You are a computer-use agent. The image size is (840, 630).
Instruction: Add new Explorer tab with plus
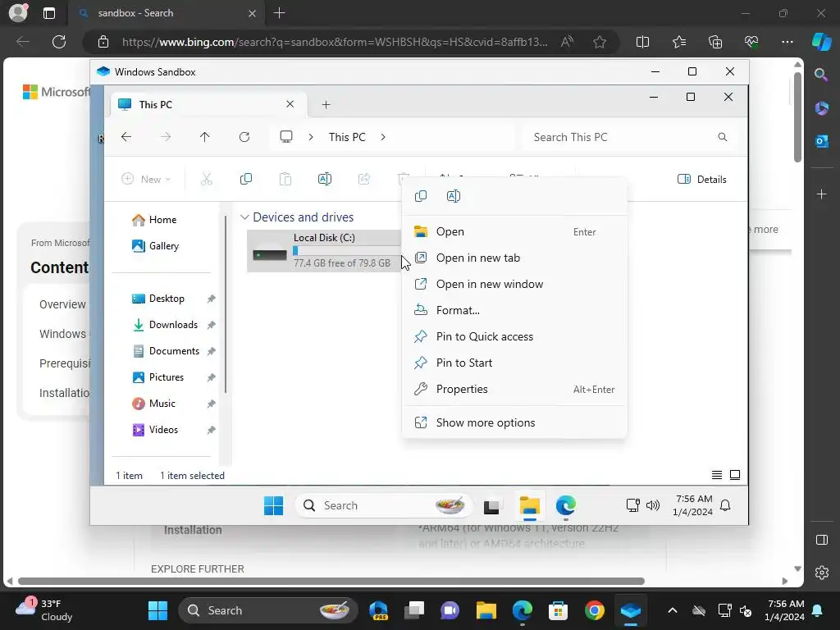[326, 104]
